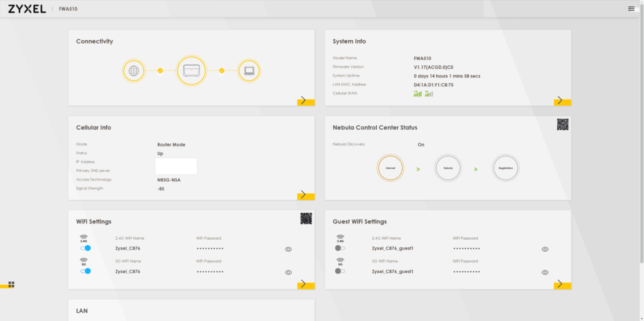Show the 2.4G WiFi password
The width and height of the screenshot is (644, 321).
[288, 249]
